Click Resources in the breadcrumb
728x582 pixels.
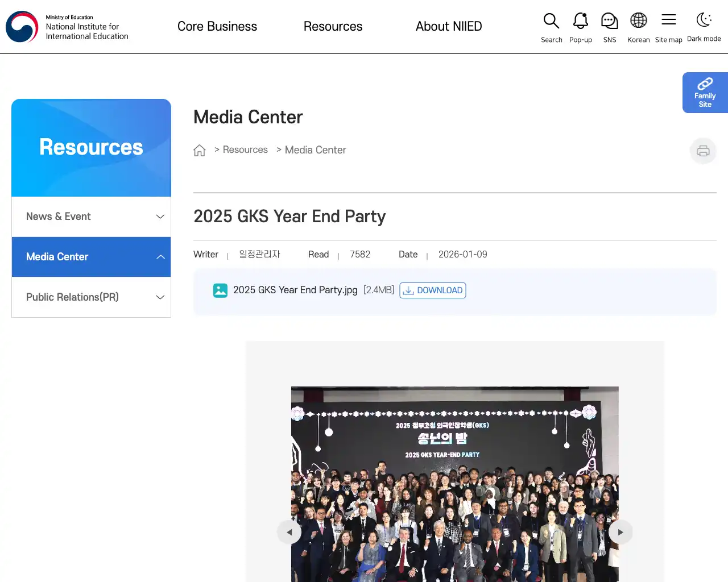pyautogui.click(x=245, y=149)
